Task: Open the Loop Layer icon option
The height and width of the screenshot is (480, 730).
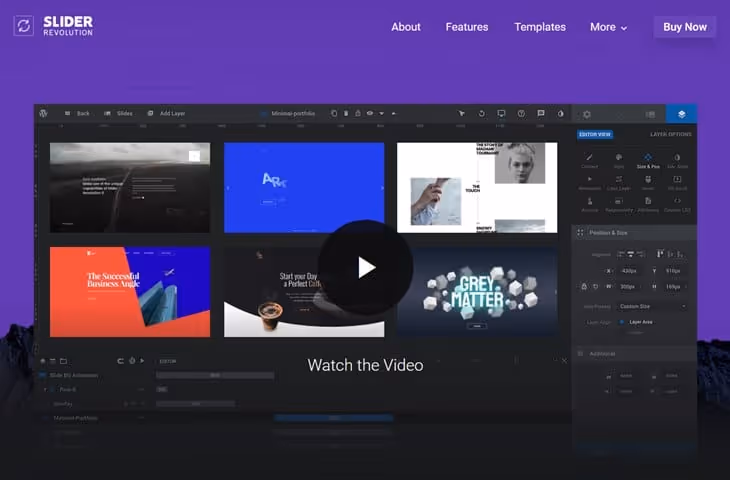Action: pos(618,183)
